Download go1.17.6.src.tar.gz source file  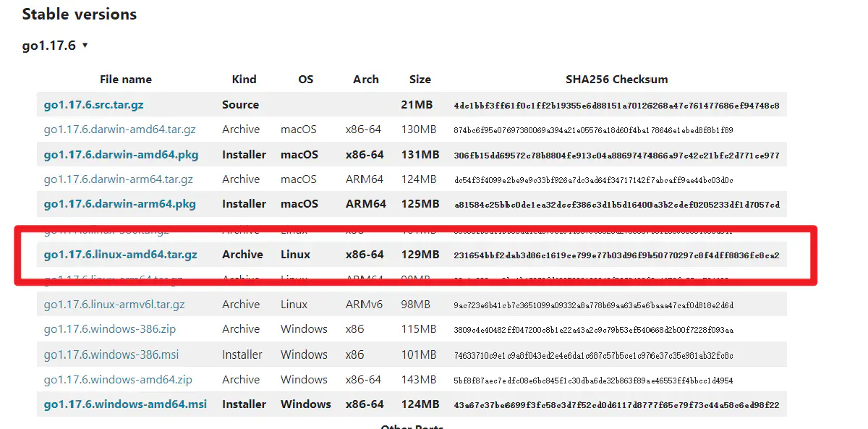93,105
